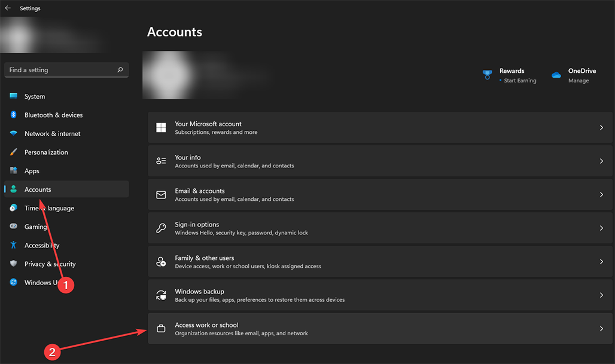Click the Personalization brush icon
The width and height of the screenshot is (615, 364).
[x=13, y=152]
